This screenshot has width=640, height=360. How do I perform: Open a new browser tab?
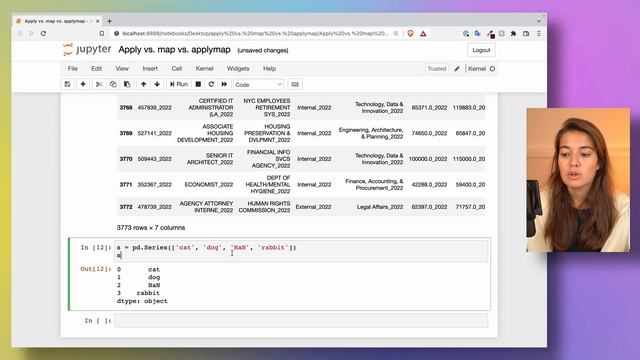pos(109,21)
